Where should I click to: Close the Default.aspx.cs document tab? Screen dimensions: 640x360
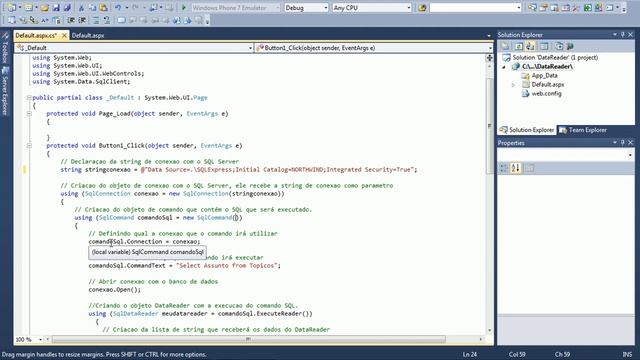[x=64, y=36]
